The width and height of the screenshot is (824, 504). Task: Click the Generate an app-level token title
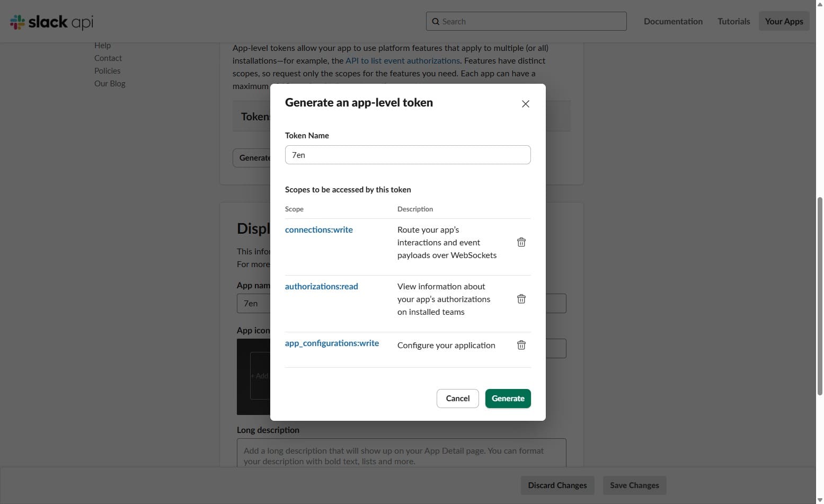click(x=359, y=103)
